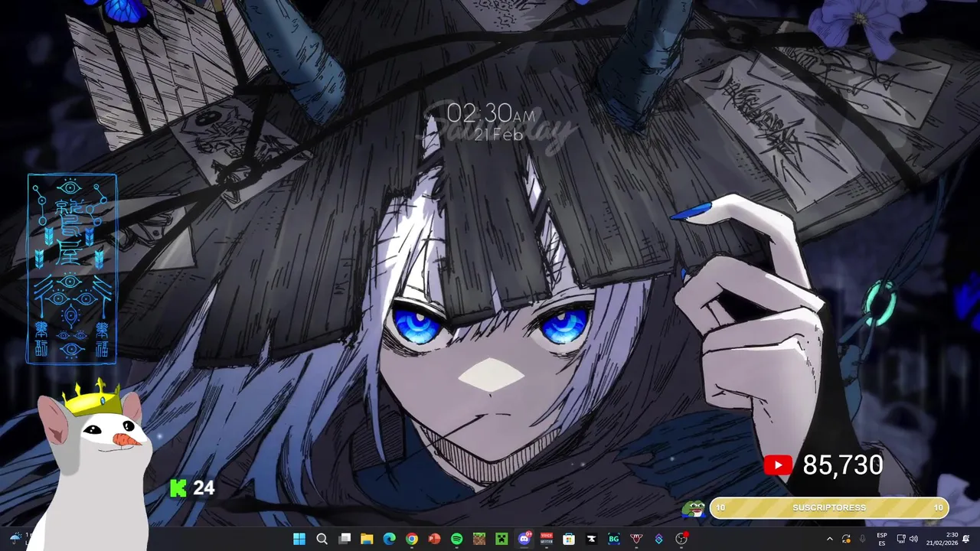This screenshot has width=980, height=551.
Task: Open taskbar Search
Action: [x=322, y=539]
